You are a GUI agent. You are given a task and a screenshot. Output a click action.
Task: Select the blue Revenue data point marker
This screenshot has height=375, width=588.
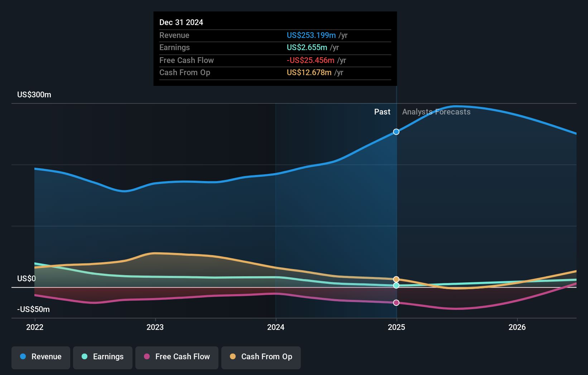coord(396,132)
